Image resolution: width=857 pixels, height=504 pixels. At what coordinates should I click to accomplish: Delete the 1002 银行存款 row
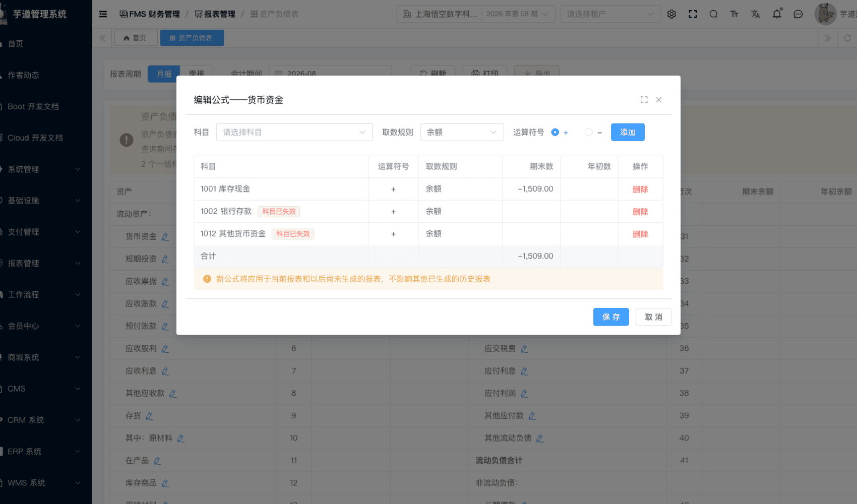640,212
